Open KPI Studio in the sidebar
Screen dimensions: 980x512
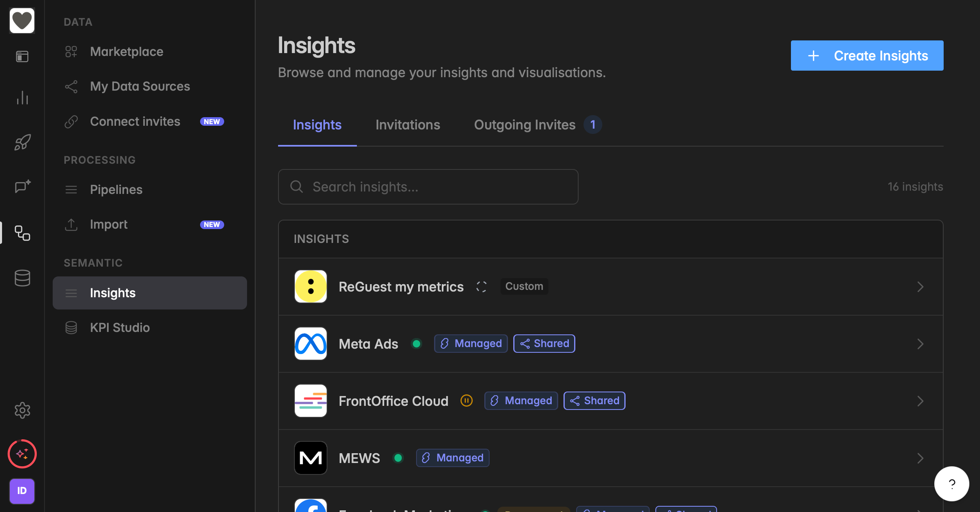pyautogui.click(x=150, y=327)
